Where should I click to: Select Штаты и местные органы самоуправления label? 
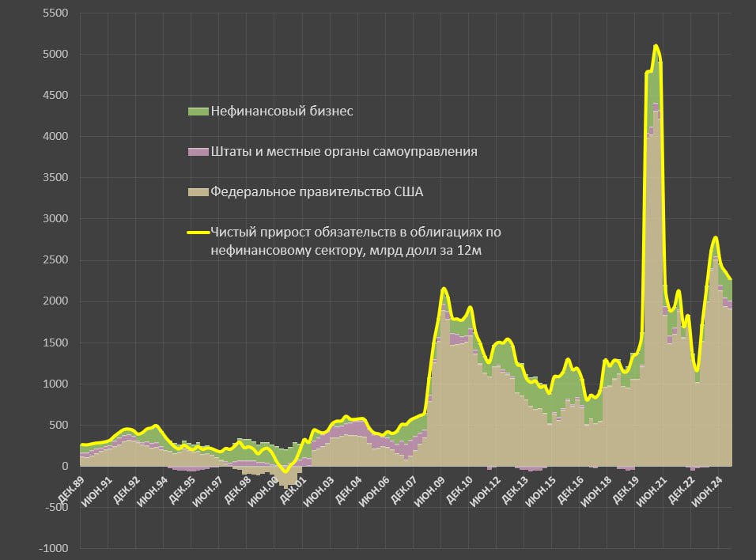tap(343, 151)
